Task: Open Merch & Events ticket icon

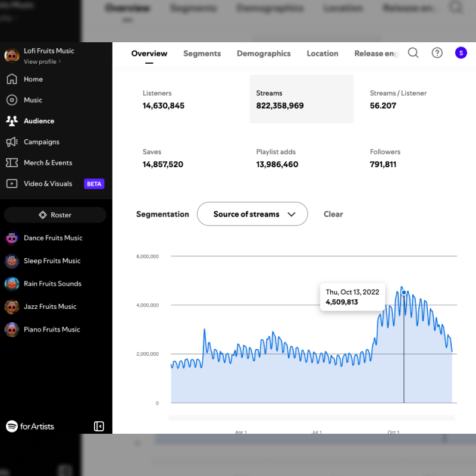Action: tap(12, 162)
